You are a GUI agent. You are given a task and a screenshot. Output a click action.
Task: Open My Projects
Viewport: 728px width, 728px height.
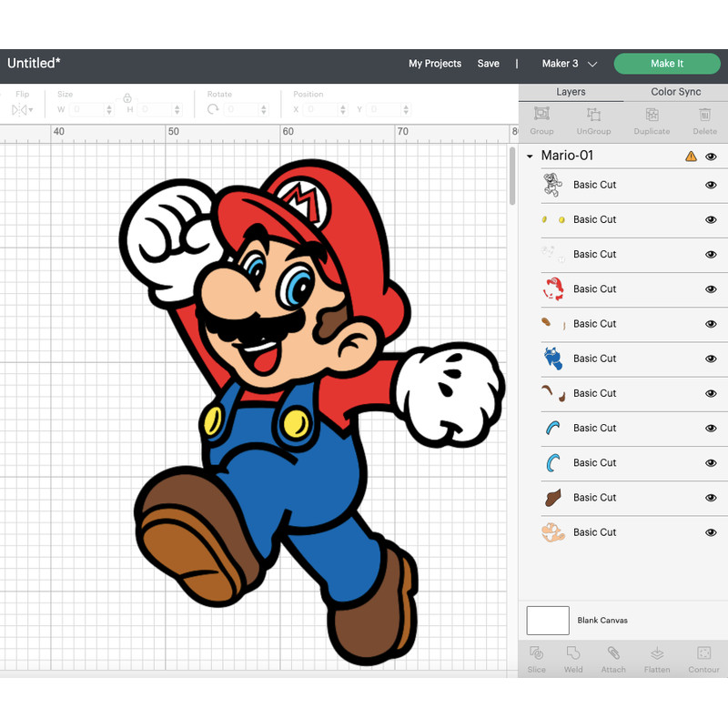tap(435, 64)
